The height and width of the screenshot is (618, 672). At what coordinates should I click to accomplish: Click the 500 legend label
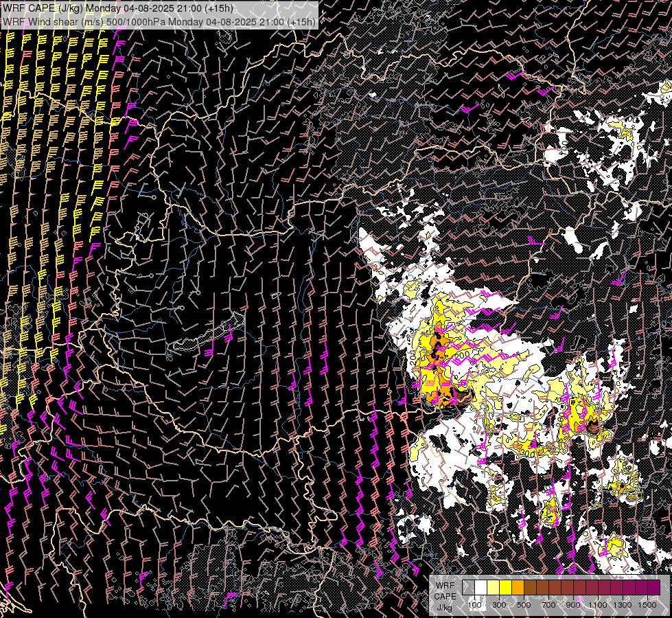(524, 605)
